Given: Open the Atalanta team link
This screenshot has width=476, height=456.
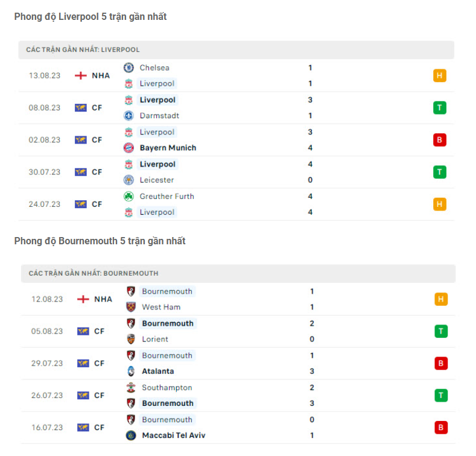Looking at the screenshot, I should pos(158,371).
